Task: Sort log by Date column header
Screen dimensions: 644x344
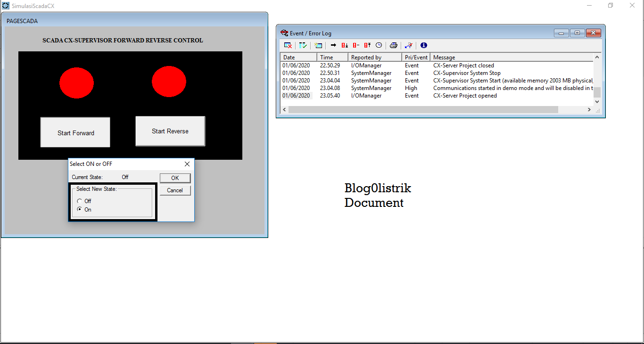Action: coord(299,57)
